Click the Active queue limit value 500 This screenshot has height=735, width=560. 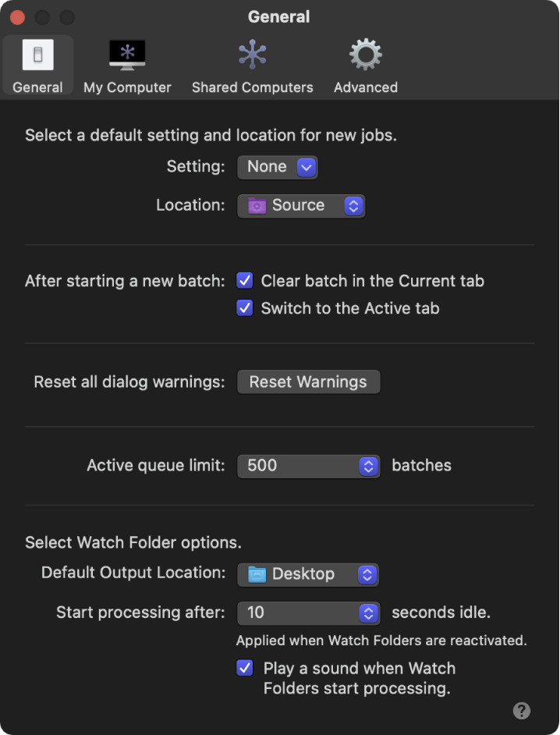(x=263, y=466)
